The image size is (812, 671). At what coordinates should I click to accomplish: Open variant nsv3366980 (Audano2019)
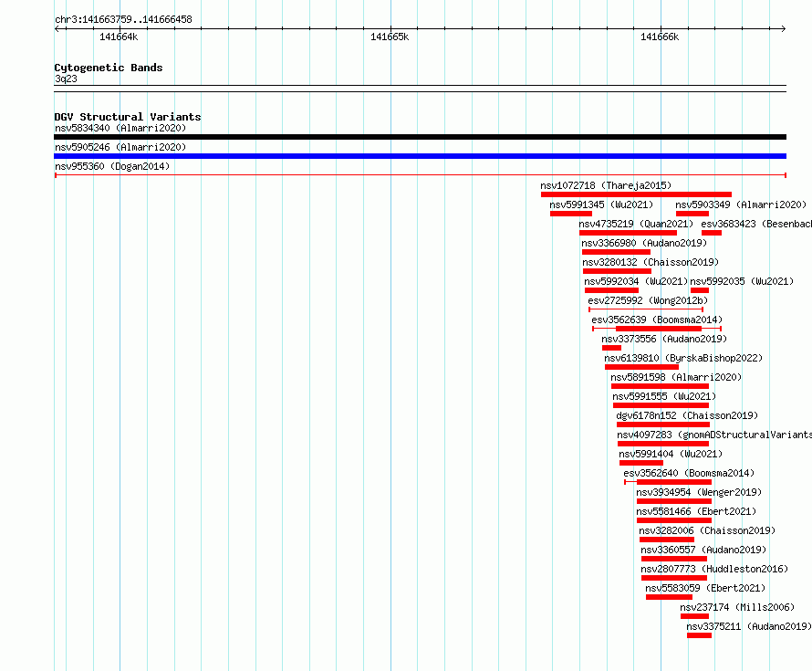point(644,243)
